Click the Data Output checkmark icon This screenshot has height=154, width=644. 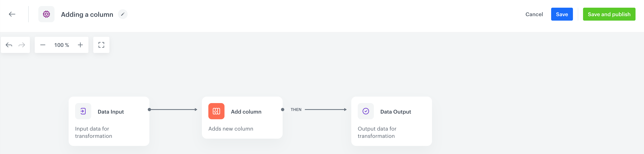(x=366, y=111)
